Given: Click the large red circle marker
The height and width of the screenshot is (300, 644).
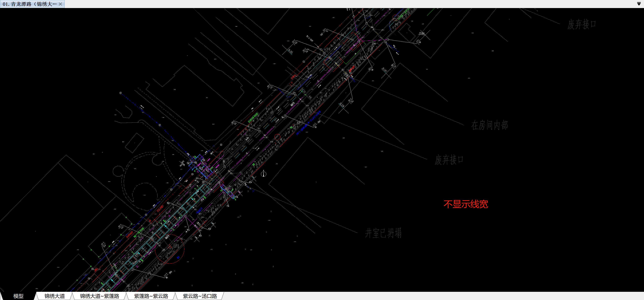Looking at the screenshot, I should pyautogui.click(x=169, y=249).
